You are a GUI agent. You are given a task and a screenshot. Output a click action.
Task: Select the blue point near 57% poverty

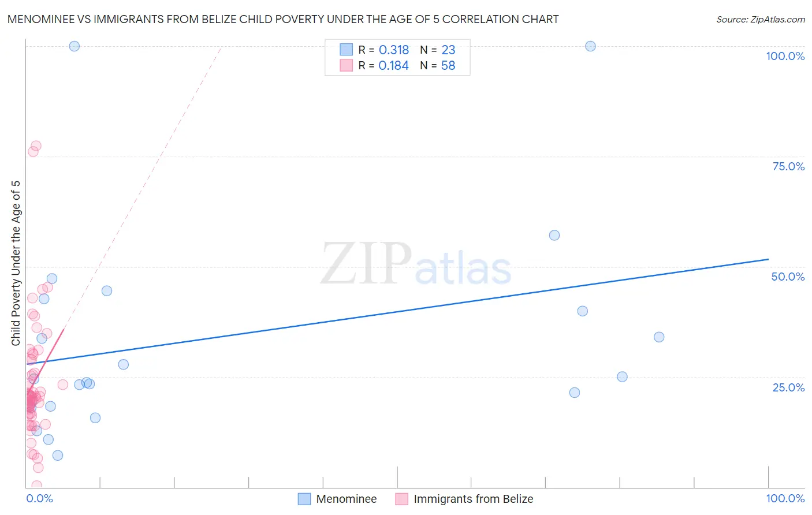pyautogui.click(x=554, y=235)
